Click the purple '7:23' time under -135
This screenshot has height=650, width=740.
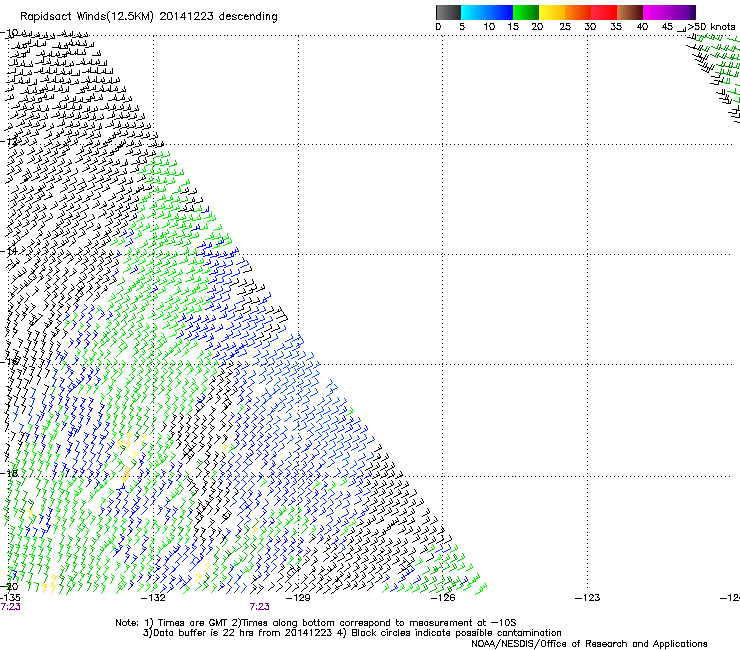(10, 607)
